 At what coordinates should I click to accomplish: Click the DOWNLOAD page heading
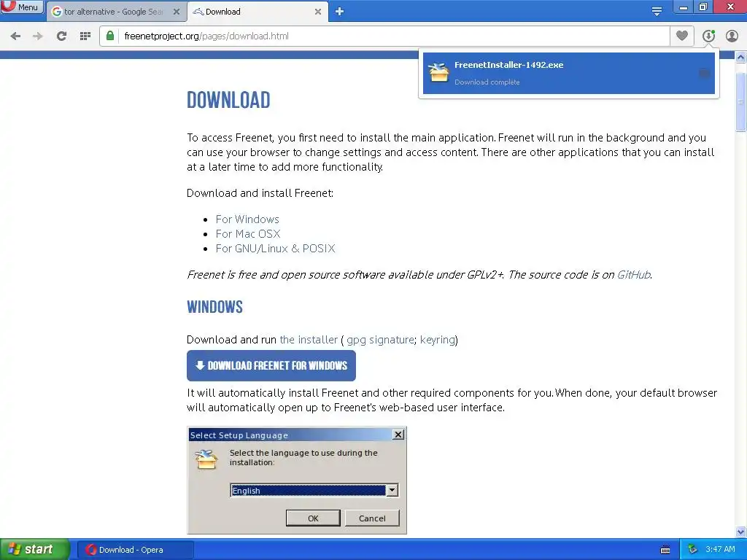click(228, 100)
